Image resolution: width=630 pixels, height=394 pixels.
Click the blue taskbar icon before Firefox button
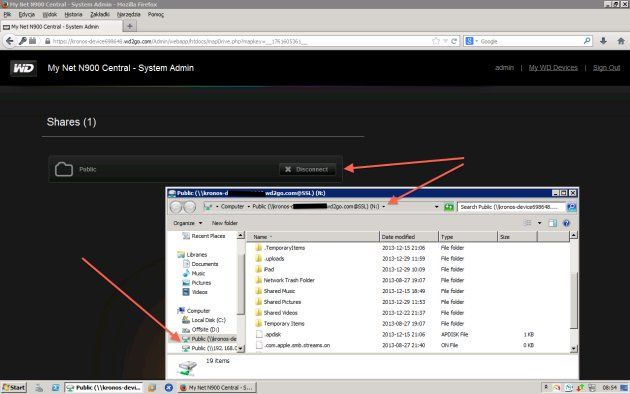169,388
